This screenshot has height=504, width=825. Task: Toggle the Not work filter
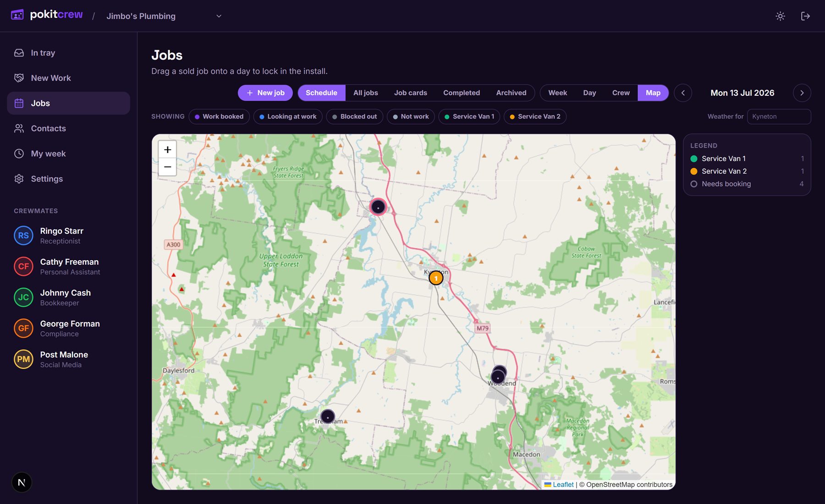click(x=411, y=116)
